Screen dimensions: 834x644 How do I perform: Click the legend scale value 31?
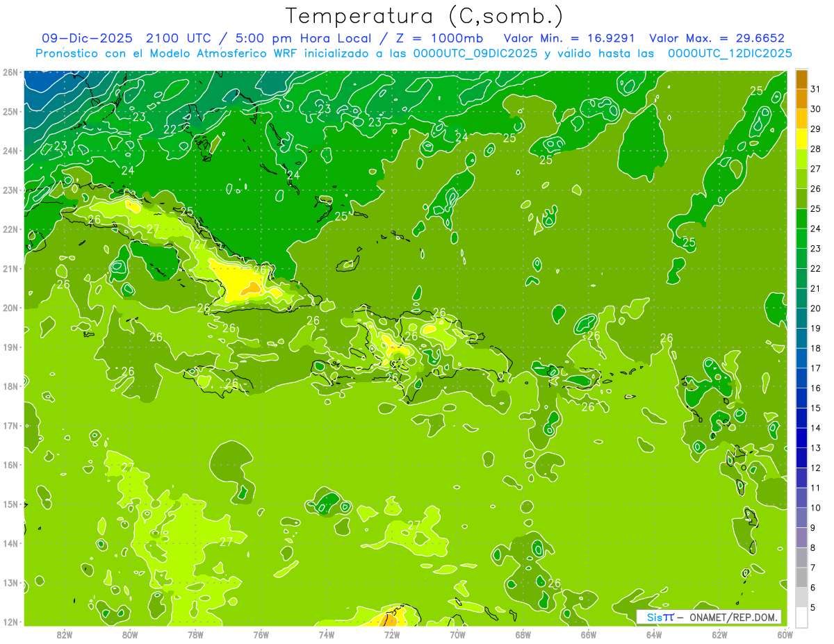(x=815, y=88)
